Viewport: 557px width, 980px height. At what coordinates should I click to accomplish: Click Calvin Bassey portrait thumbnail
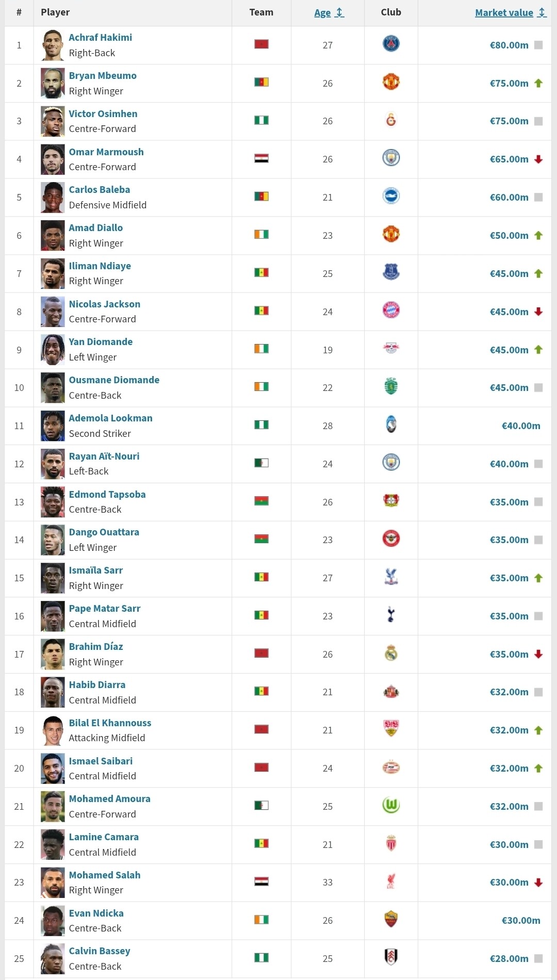[53, 958]
